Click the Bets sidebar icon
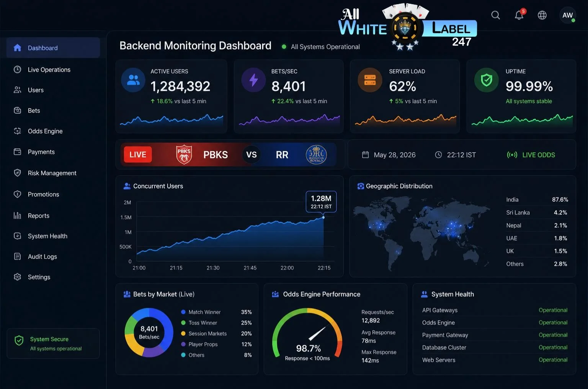The height and width of the screenshot is (389, 588). 17,110
